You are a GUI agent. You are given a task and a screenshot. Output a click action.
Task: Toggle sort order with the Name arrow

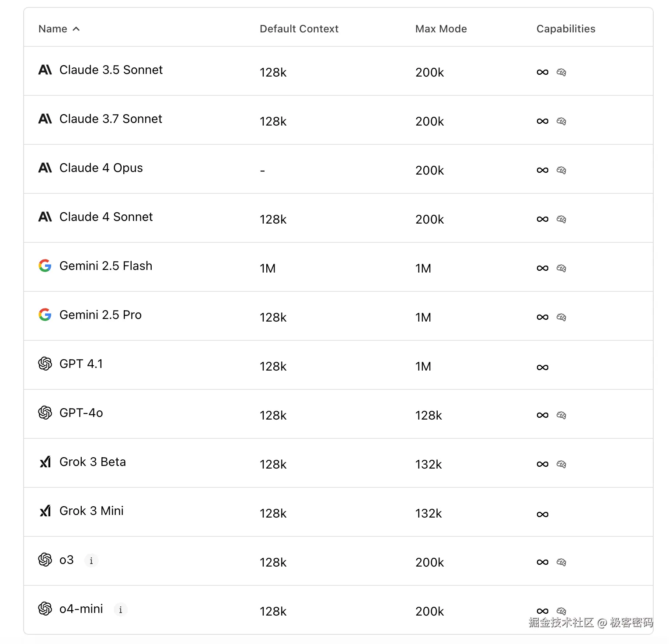(76, 29)
